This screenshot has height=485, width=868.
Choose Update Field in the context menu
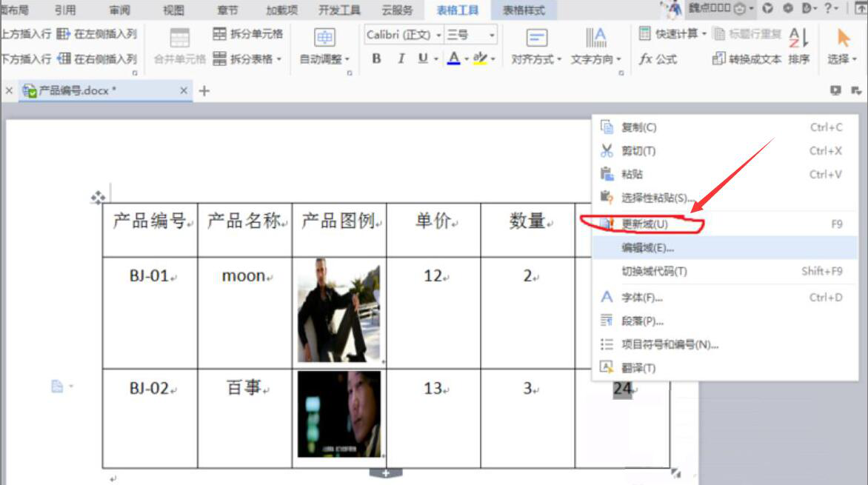click(724, 224)
